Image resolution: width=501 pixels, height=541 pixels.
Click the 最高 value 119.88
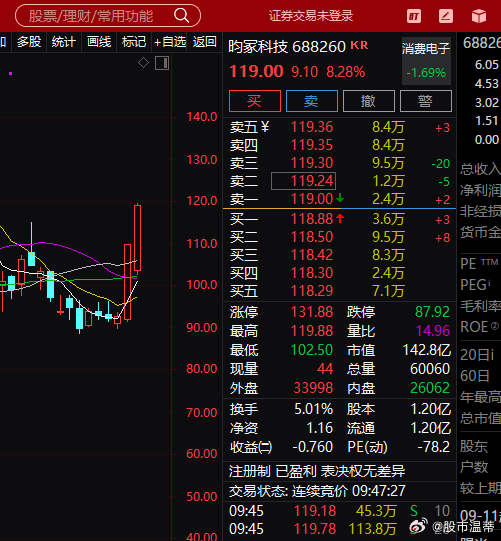pos(312,331)
